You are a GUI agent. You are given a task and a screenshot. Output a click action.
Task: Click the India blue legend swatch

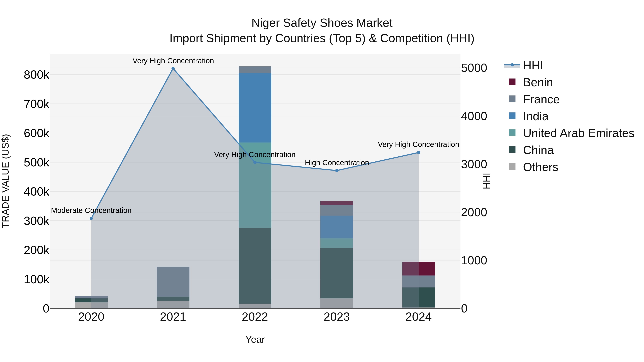pyautogui.click(x=512, y=116)
